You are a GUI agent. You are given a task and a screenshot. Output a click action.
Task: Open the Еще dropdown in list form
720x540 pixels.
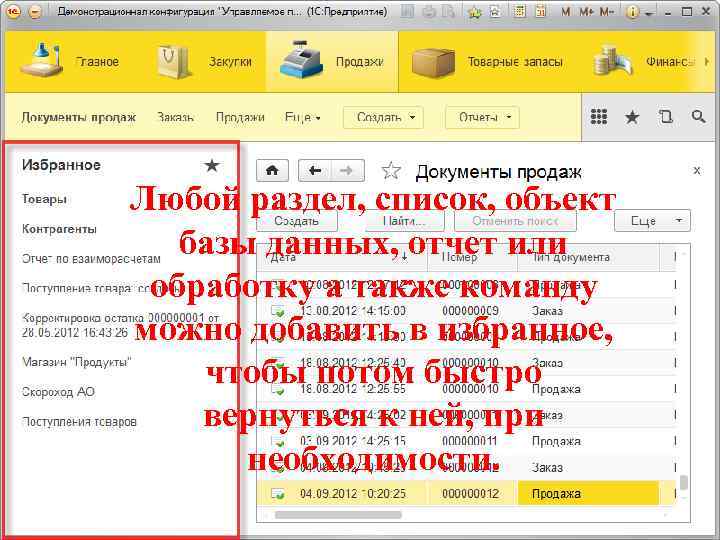[652, 221]
